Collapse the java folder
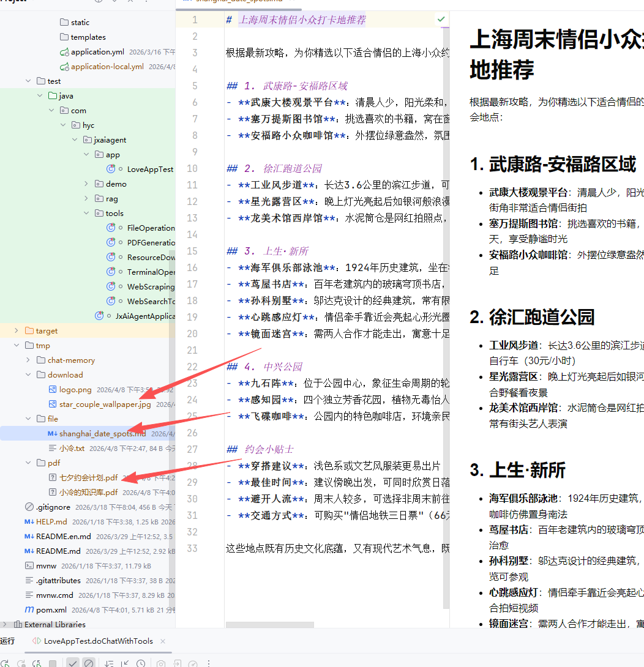The width and height of the screenshot is (644, 667). 40,95
